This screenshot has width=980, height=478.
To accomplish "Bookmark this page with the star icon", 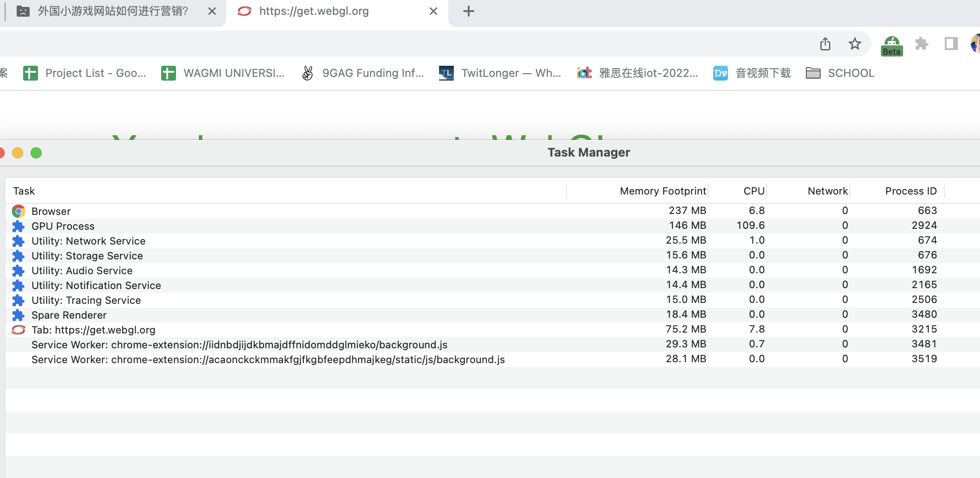I will (x=854, y=44).
